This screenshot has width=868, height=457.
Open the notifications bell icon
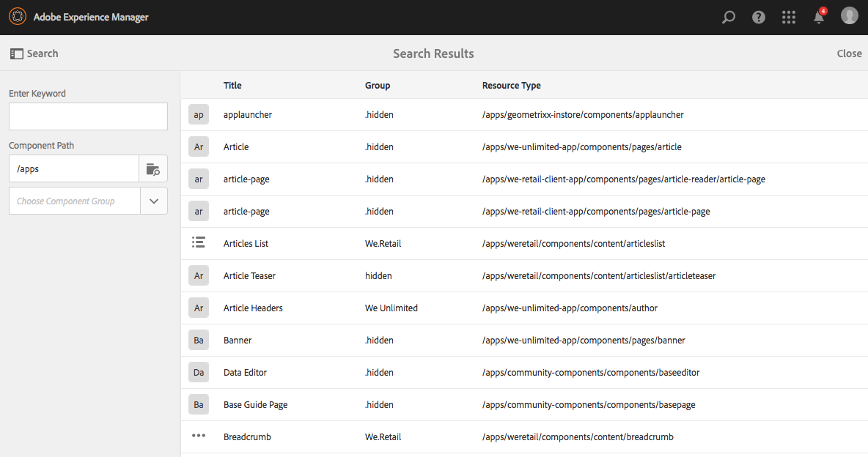(820, 16)
